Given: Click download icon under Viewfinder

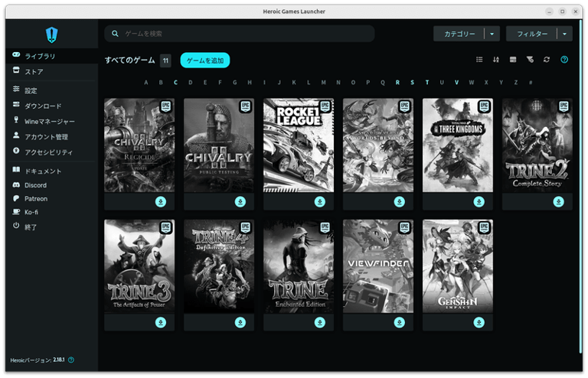Looking at the screenshot, I should point(399,323).
